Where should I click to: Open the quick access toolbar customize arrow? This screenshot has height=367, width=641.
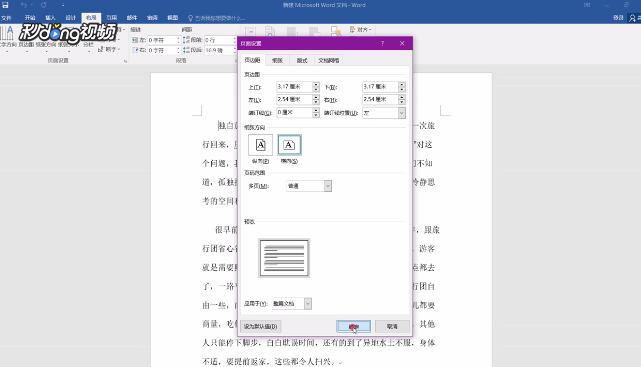point(63,5)
